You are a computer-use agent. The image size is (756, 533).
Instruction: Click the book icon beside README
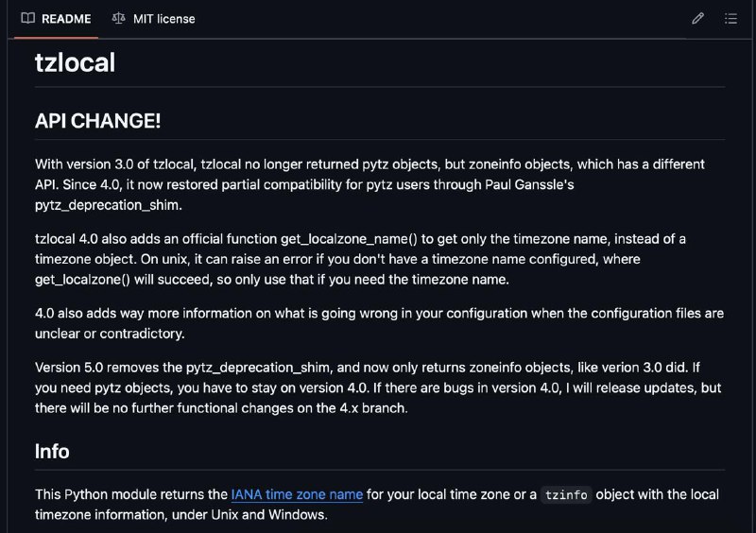coord(28,18)
